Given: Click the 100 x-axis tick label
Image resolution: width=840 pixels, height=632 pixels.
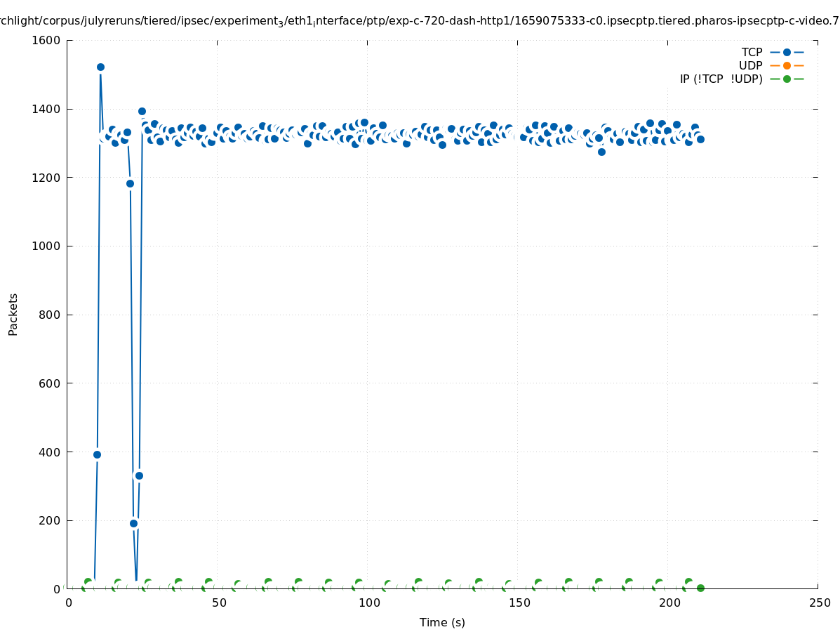Looking at the screenshot, I should pyautogui.click(x=368, y=603).
